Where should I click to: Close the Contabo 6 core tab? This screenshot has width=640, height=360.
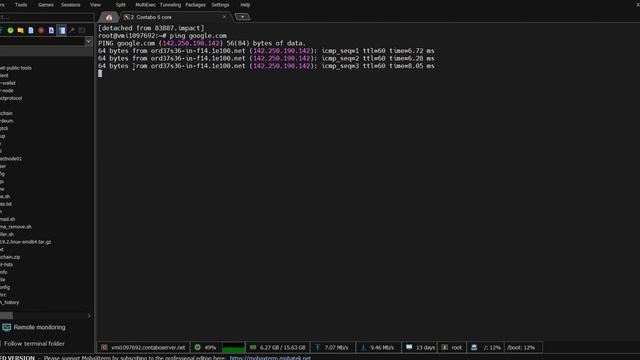tap(224, 17)
